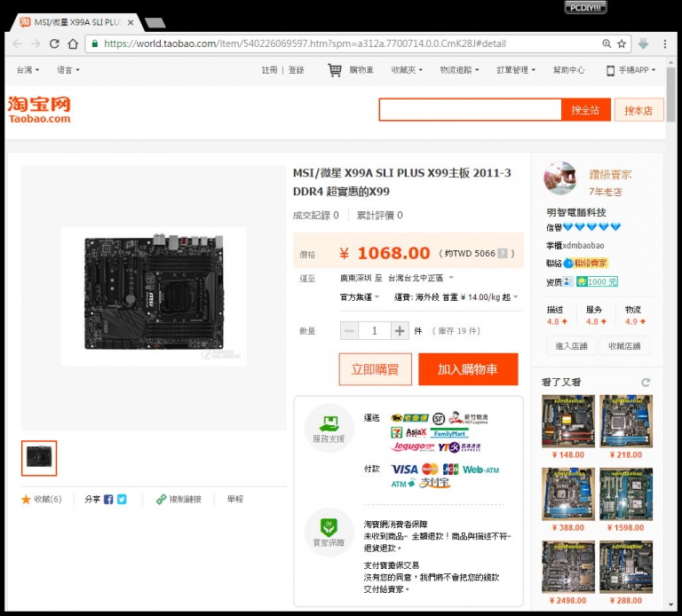This screenshot has width=682, height=616.
Task: Share via the Twitter icon
Action: coord(122,500)
